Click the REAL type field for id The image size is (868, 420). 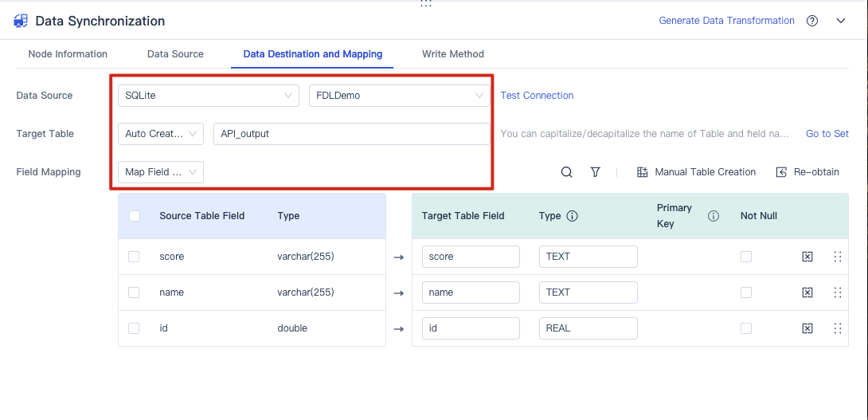[x=588, y=328]
